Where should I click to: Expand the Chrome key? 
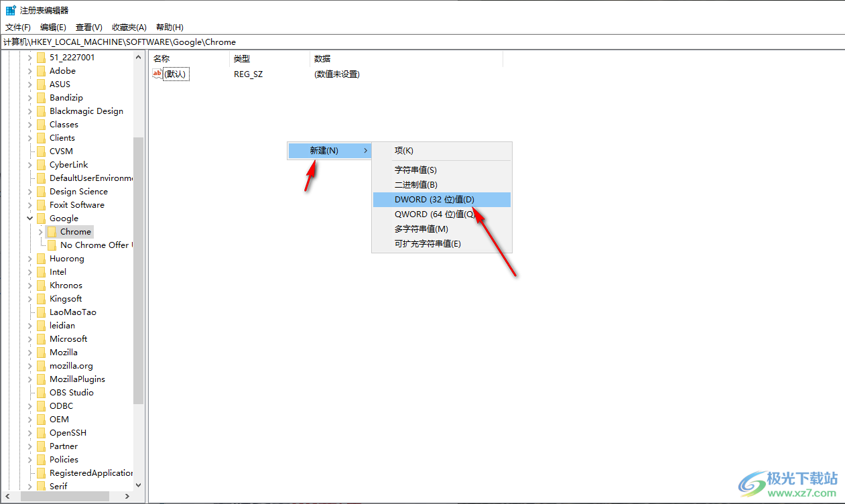(40, 232)
